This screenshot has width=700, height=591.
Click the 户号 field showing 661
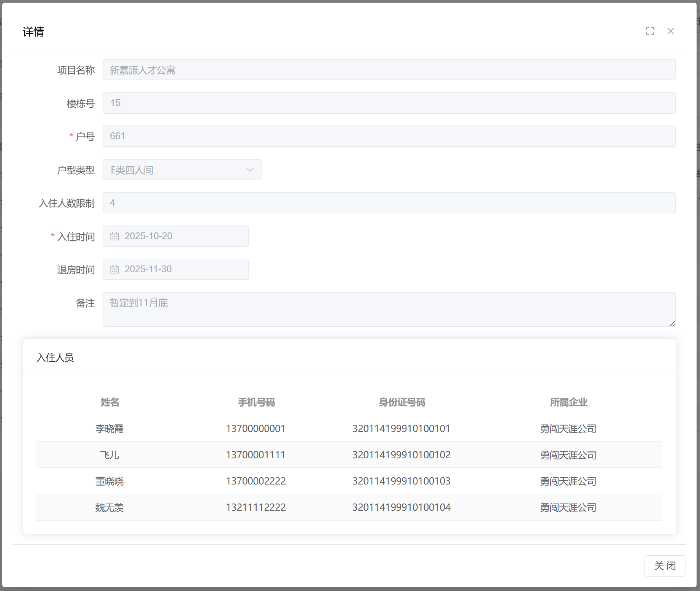point(389,136)
